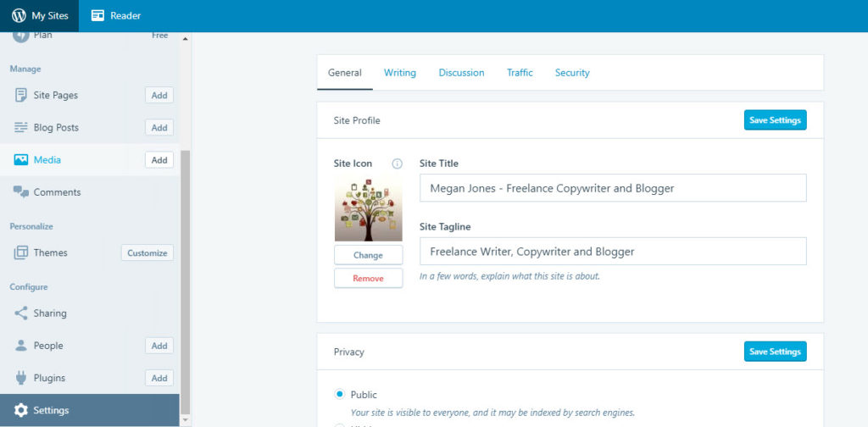Click the Plugins plug icon
Viewport: 868px width, 427px height.
point(21,378)
